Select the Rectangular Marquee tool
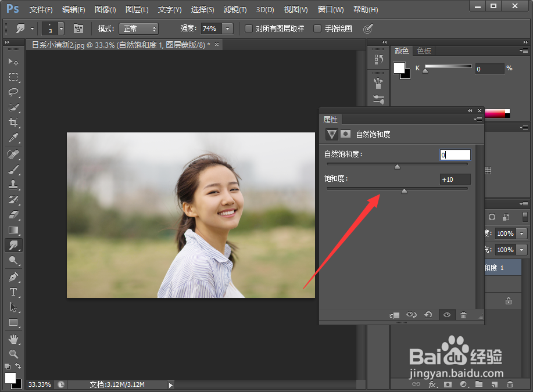Viewport: 533px width, 392px height. [x=13, y=77]
